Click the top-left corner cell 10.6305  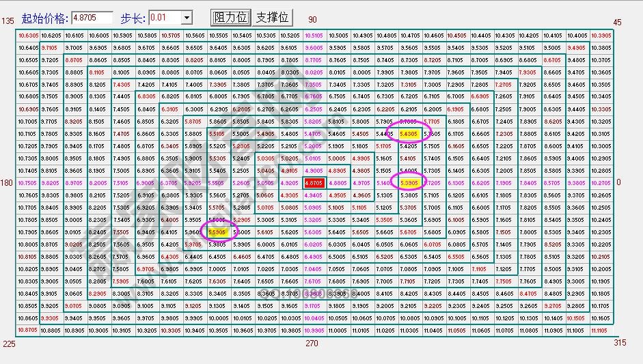click(x=29, y=36)
